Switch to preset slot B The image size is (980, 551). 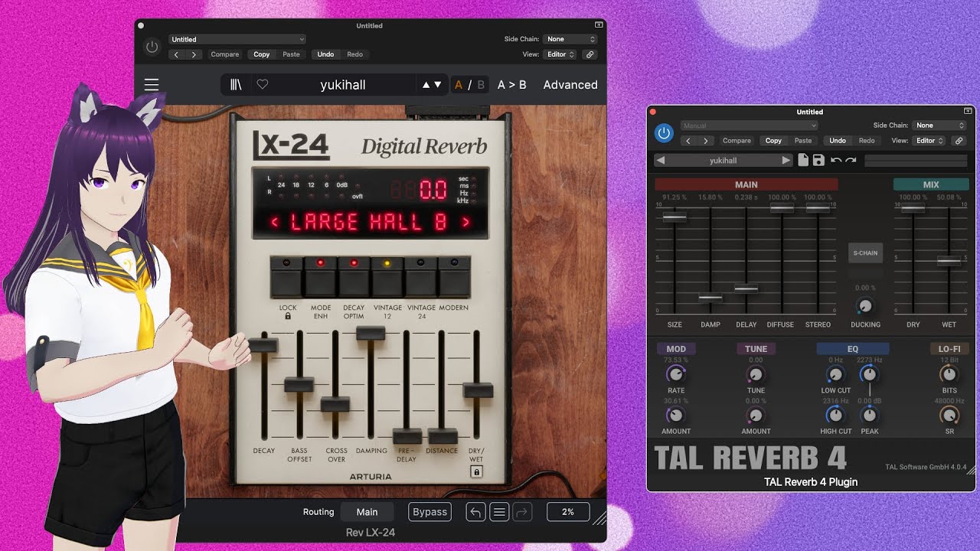click(481, 85)
